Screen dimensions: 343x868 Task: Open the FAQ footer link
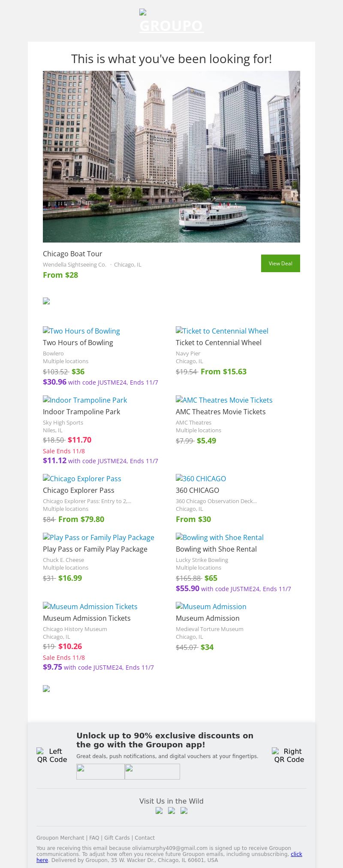pos(94,838)
